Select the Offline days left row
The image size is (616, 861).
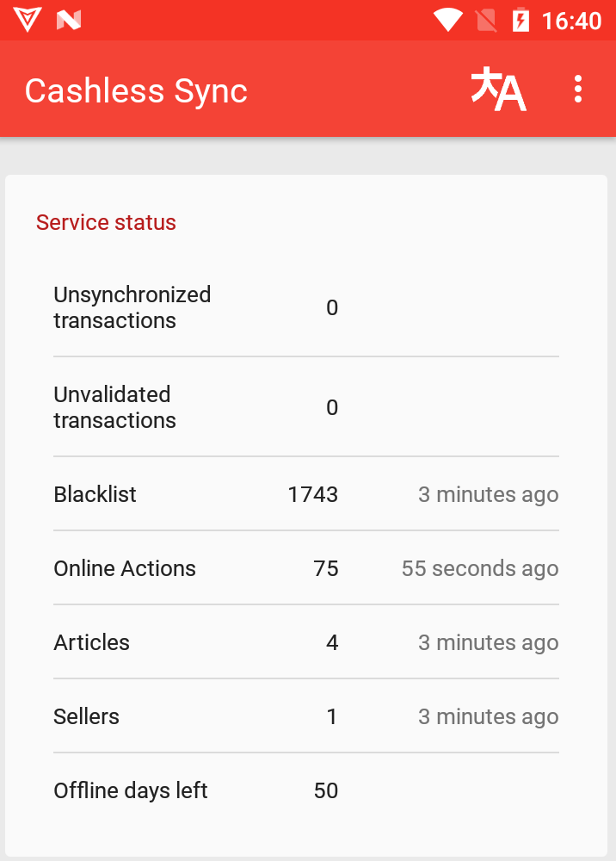306,790
